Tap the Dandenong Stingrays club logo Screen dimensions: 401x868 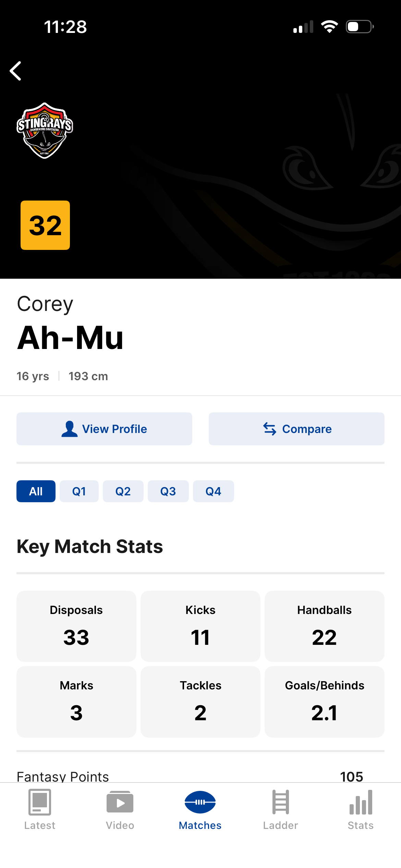[x=45, y=131]
